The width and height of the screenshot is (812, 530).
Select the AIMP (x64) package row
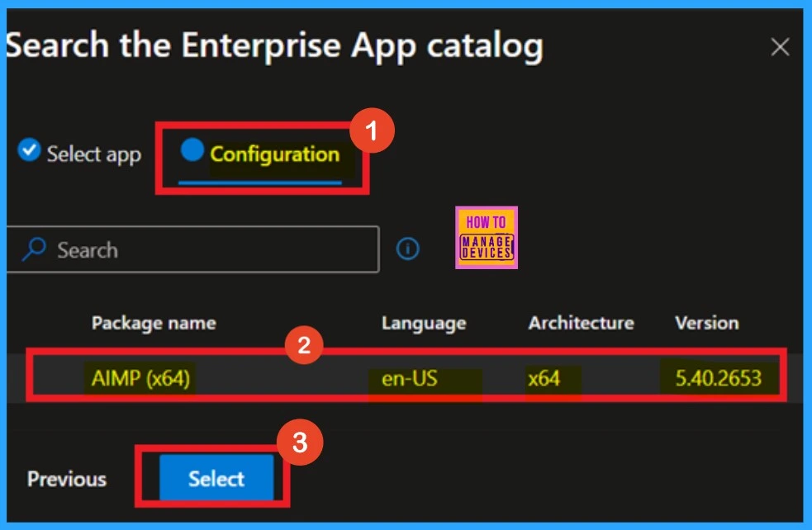coord(406,377)
